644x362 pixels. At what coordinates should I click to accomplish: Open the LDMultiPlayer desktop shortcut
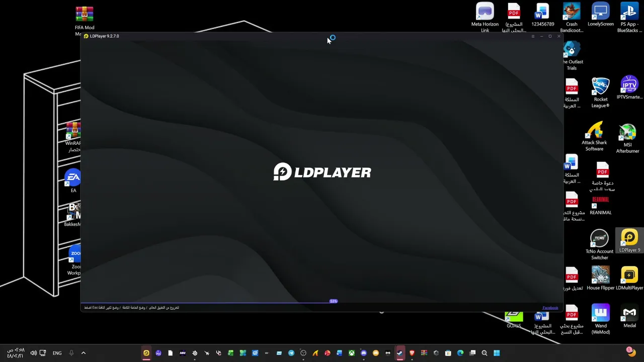click(629, 279)
